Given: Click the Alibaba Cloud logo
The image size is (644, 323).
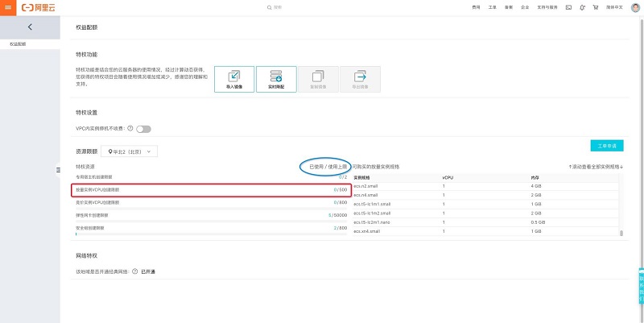Looking at the screenshot, I should (38, 7).
